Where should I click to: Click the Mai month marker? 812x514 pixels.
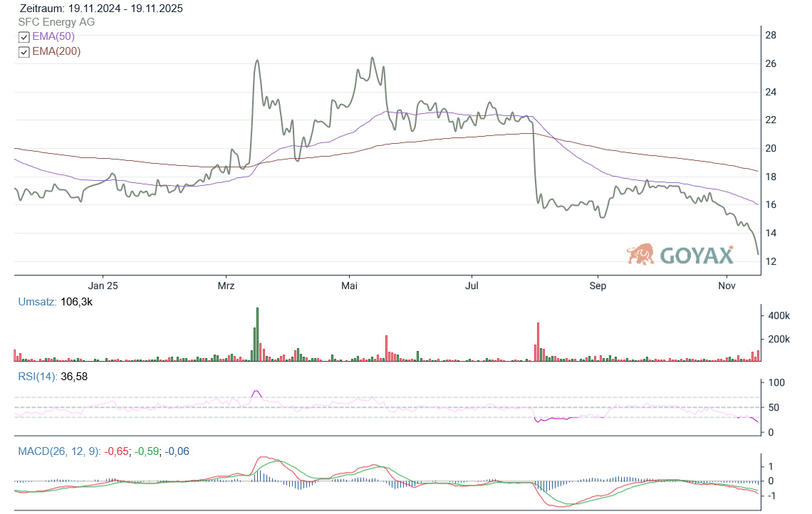pos(349,285)
